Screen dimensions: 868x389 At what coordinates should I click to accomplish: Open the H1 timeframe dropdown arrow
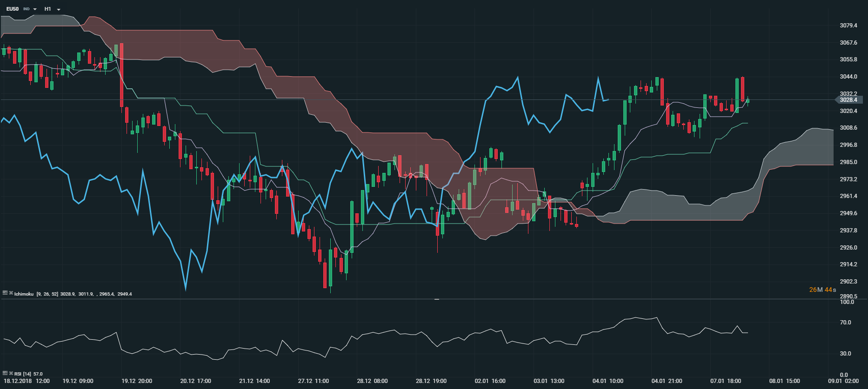pos(59,9)
